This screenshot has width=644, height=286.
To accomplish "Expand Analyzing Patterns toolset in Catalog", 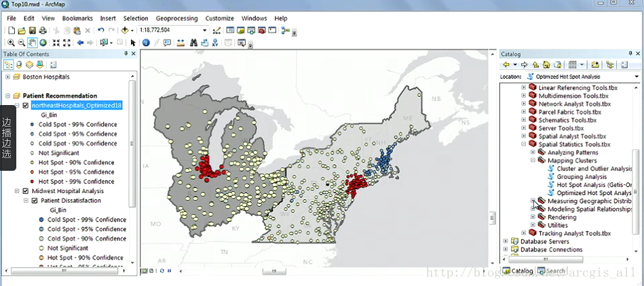I will 533,152.
